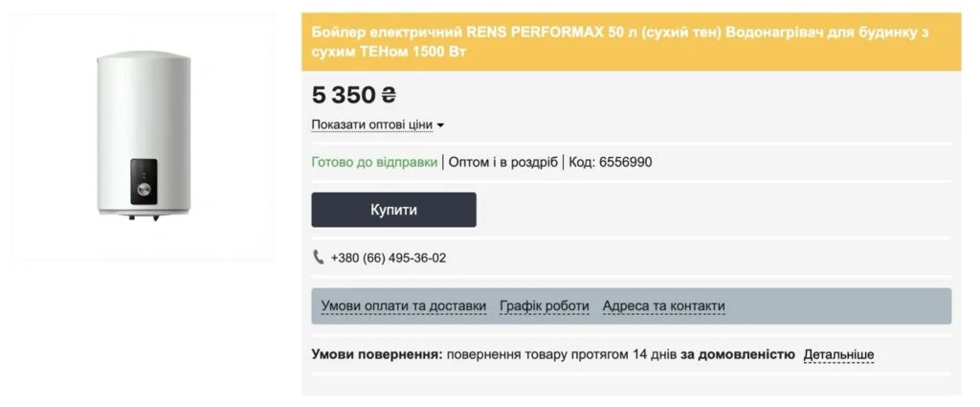
Task: Follow the "Детальніше" return policy link
Action: [838, 354]
